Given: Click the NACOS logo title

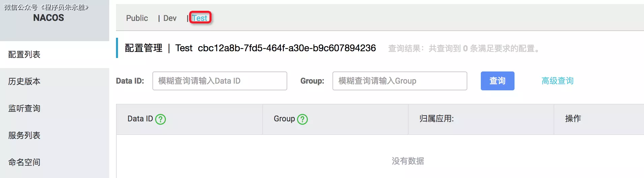Looking at the screenshot, I should pos(49,18).
